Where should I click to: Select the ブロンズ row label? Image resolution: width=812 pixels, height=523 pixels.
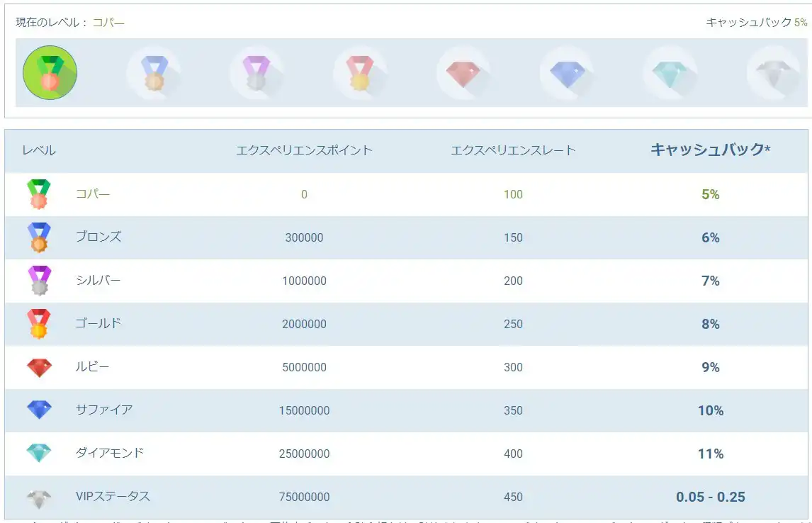[98, 237]
